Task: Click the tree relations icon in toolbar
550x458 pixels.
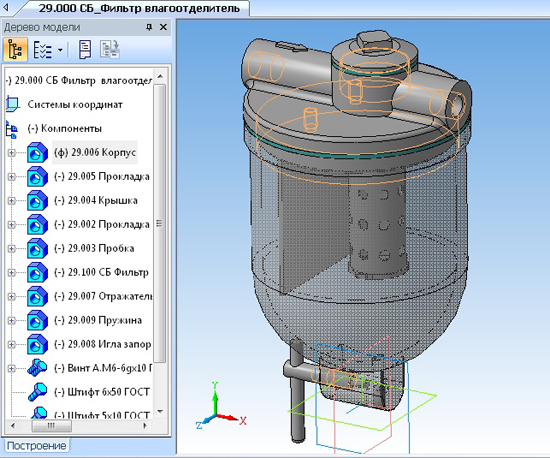Action: click(110, 49)
